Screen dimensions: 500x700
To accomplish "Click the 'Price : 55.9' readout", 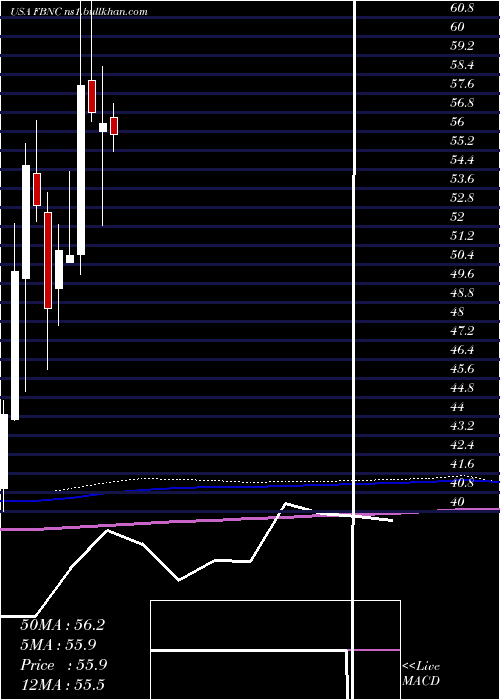I will click(63, 665).
